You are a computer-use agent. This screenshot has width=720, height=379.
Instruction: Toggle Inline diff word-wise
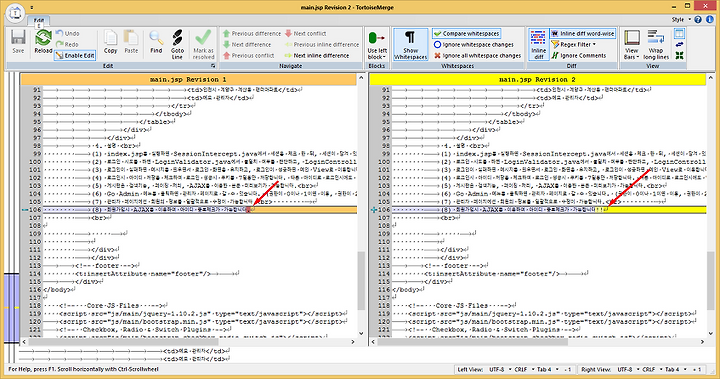583,34
